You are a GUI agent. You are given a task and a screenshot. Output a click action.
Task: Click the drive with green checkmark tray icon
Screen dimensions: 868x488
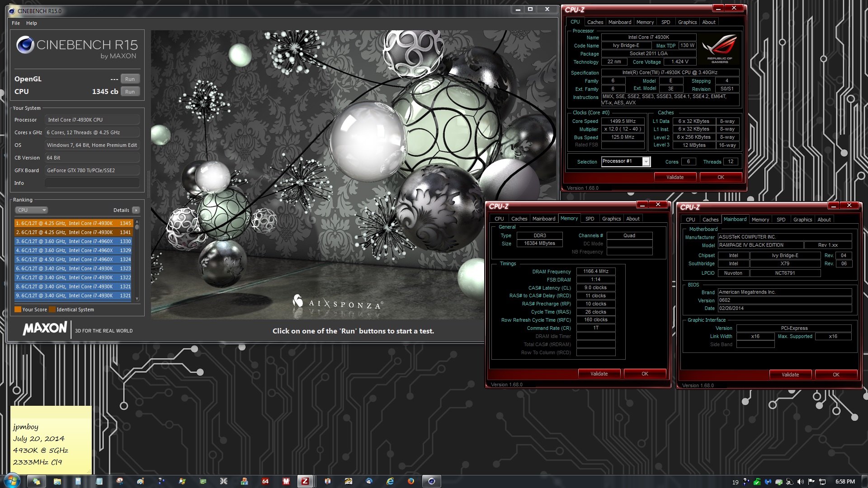[778, 482]
